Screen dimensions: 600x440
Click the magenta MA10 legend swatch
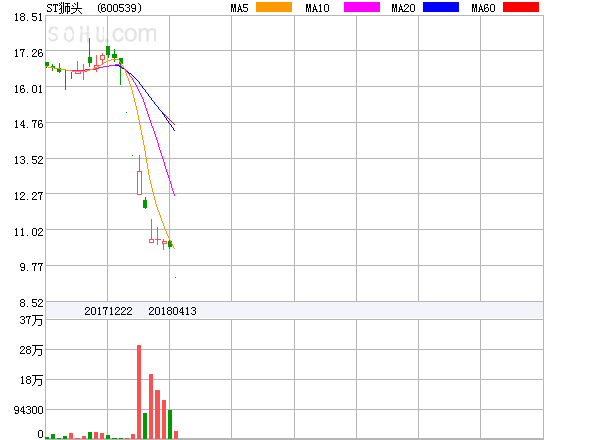coord(362,7)
